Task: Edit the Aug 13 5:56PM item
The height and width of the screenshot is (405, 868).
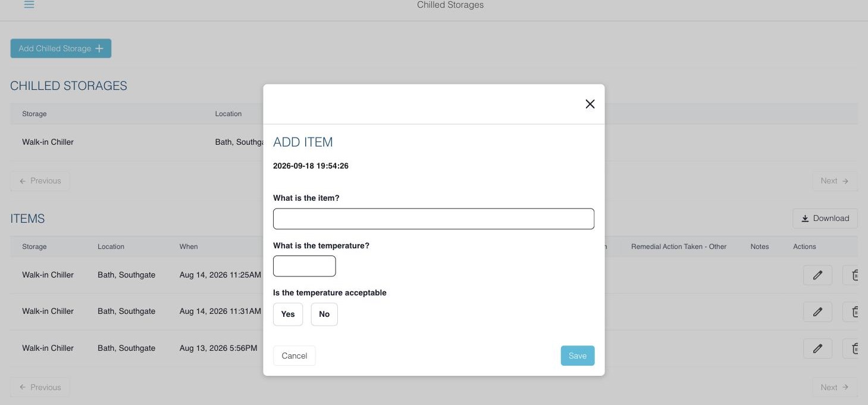Action: coord(817,348)
